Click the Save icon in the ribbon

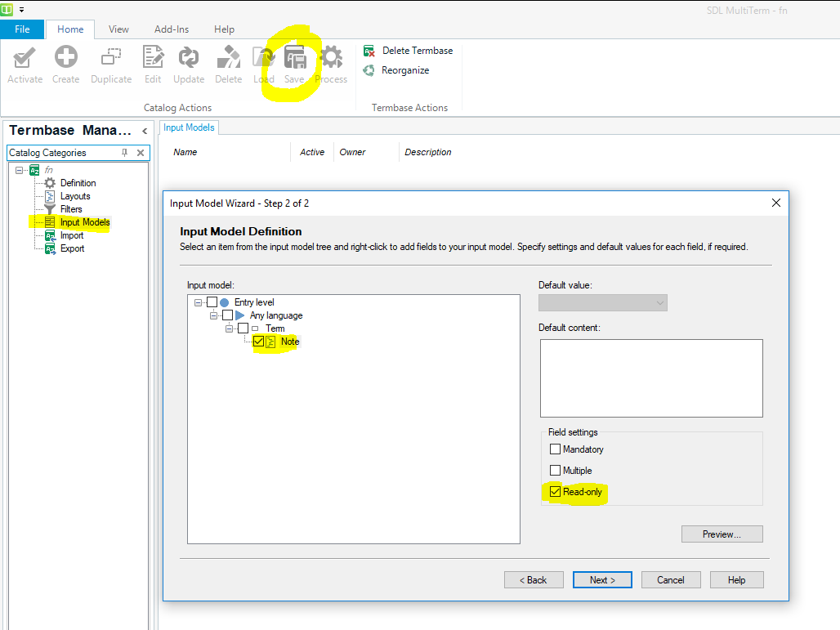click(x=294, y=58)
